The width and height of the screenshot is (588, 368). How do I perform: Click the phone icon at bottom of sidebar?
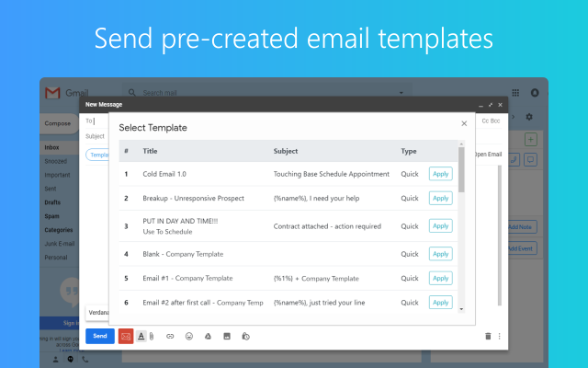tap(85, 360)
